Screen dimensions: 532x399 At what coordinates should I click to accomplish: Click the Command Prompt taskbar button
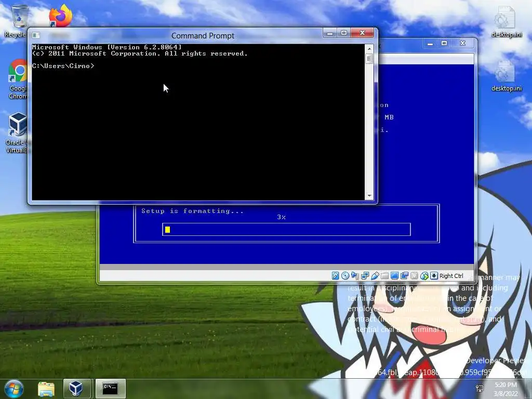110,389
